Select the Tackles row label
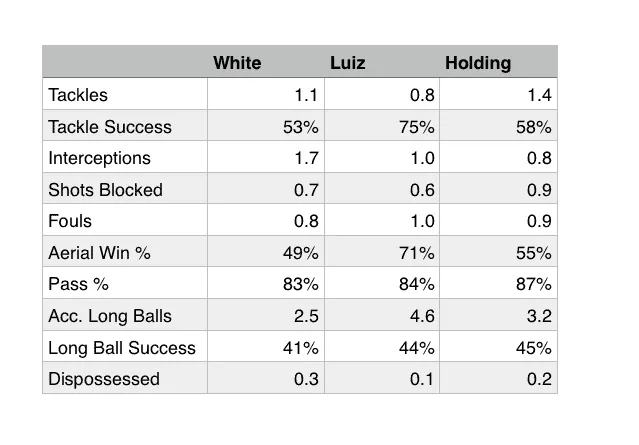639x445 pixels. pyautogui.click(x=78, y=95)
